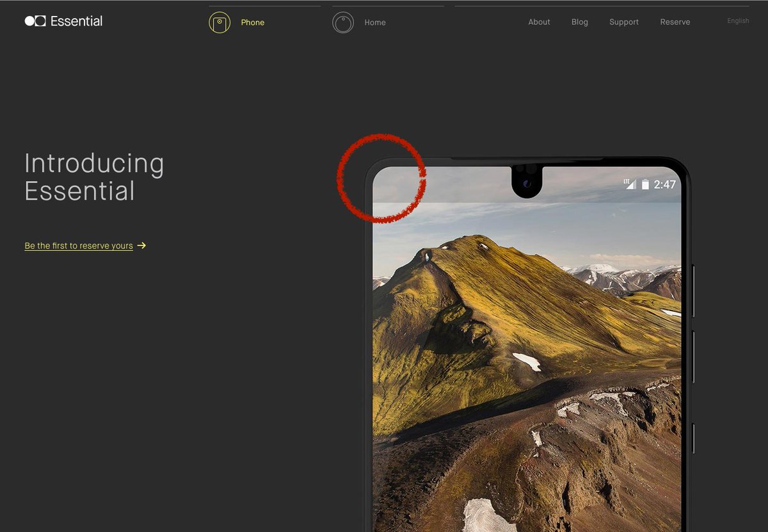The height and width of the screenshot is (532, 768).
Task: Select the Phone circle icon
Action: click(x=220, y=22)
